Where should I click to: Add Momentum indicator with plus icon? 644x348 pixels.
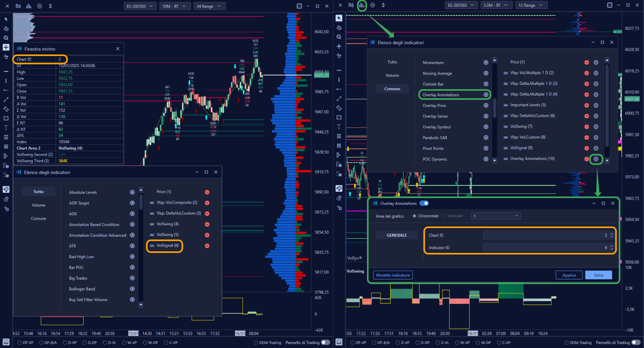click(486, 62)
